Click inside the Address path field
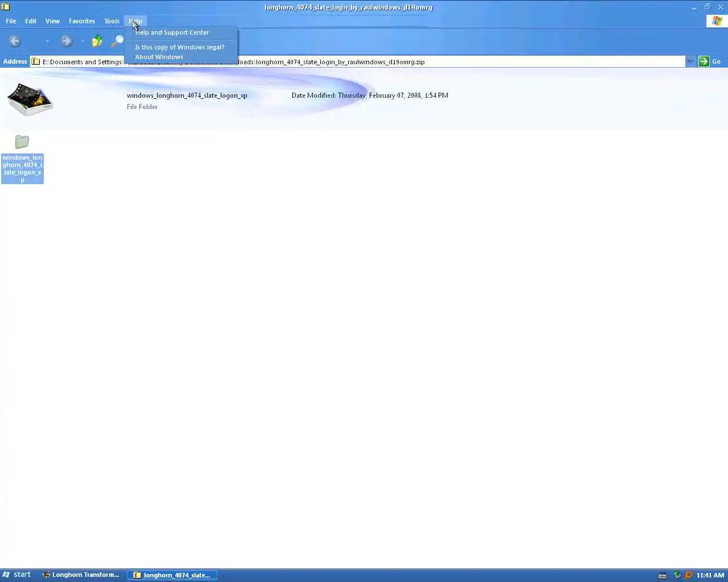This screenshot has width=728, height=582. (358, 61)
